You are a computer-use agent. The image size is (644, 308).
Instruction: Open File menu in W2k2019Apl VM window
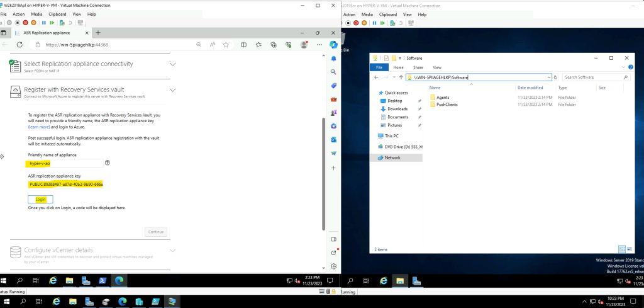[3, 14]
